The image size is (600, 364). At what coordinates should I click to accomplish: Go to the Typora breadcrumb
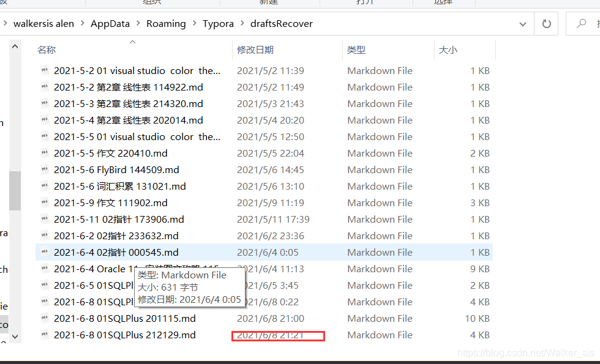(x=218, y=24)
